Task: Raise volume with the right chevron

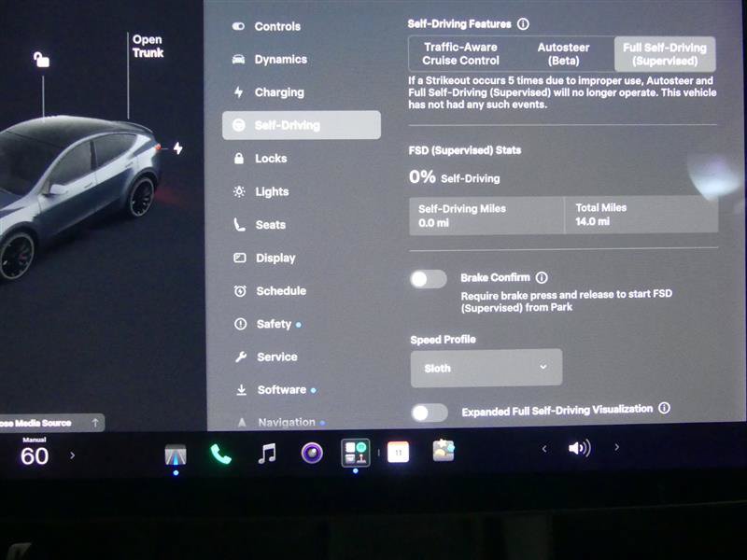Action: (x=617, y=447)
